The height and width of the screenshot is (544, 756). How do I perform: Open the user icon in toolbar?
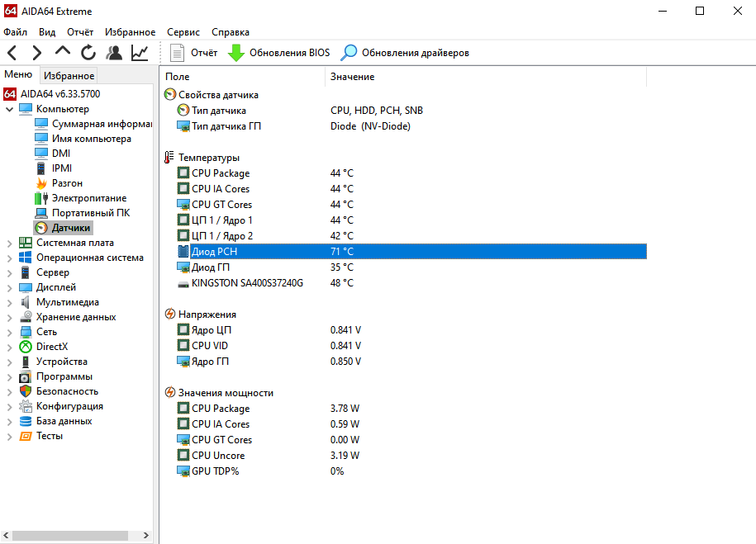pyautogui.click(x=114, y=53)
